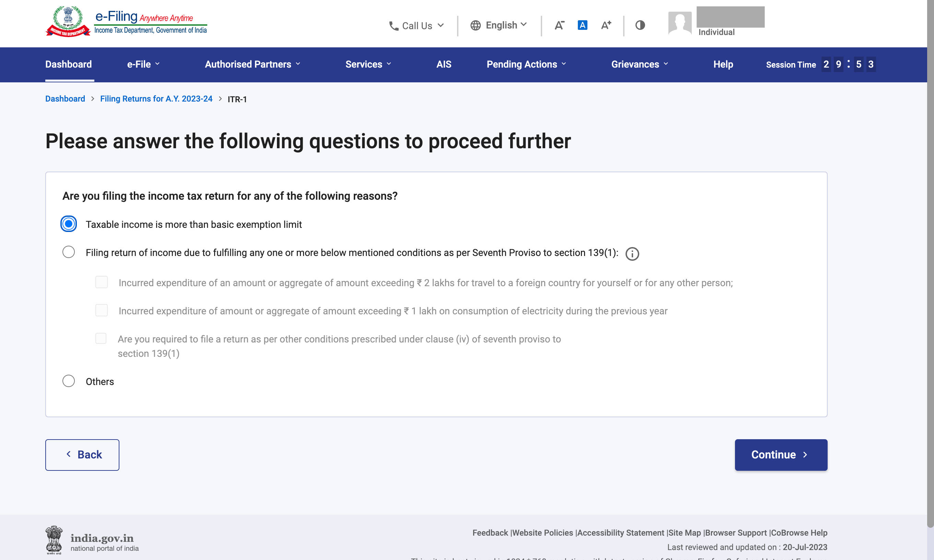Click the info icon beside section 139(1)
The width and height of the screenshot is (934, 560).
632,254
